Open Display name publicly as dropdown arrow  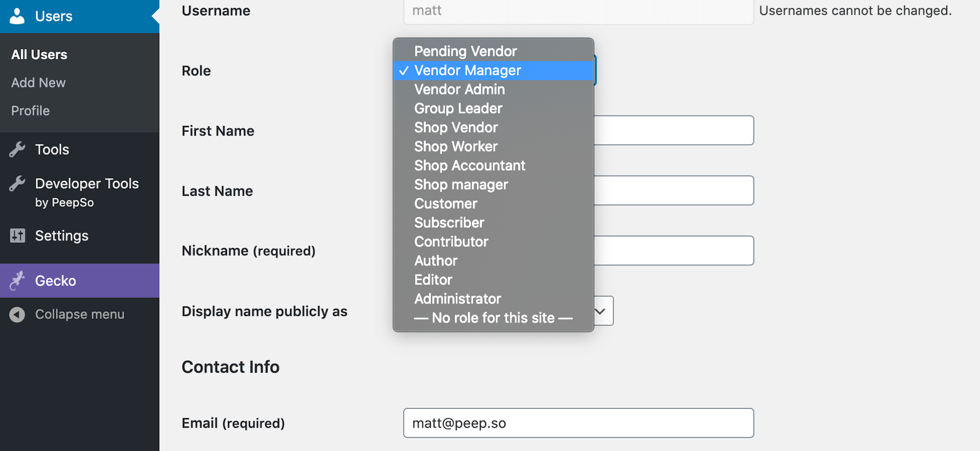(x=600, y=311)
